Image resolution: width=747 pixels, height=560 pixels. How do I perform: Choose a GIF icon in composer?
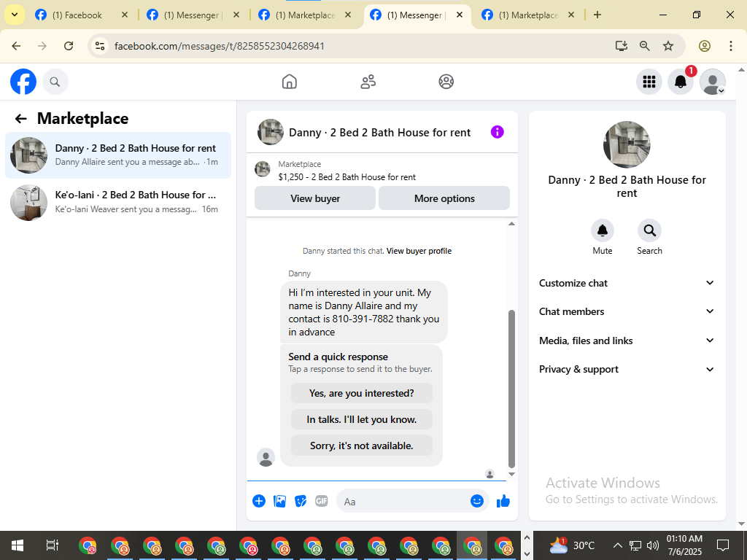(322, 501)
